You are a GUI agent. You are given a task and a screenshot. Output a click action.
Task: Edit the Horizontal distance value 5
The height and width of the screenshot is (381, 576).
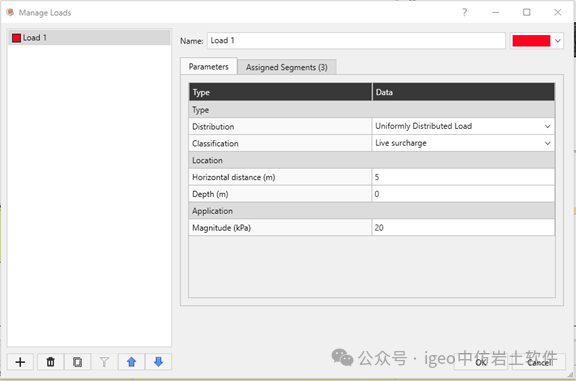tap(463, 177)
